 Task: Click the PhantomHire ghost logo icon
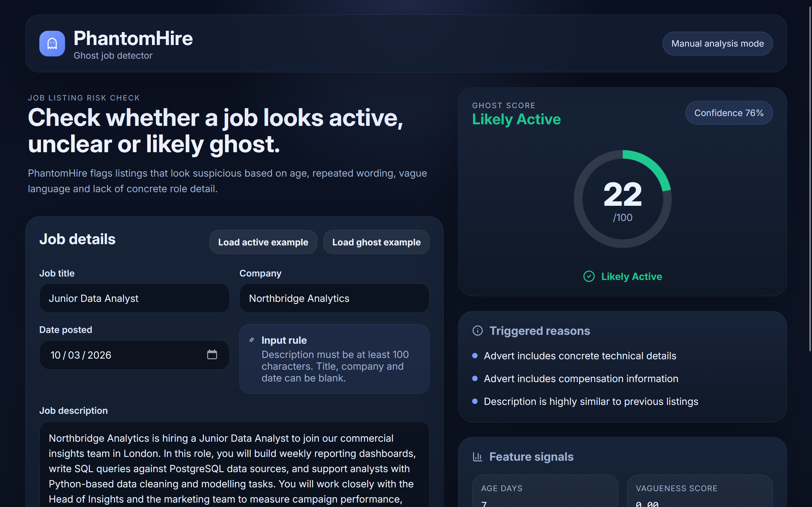[x=52, y=43]
